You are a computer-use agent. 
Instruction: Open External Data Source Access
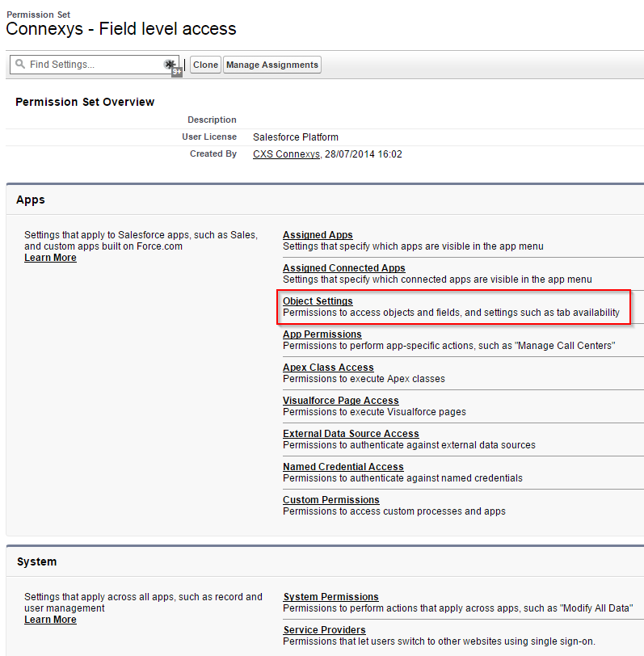351,433
